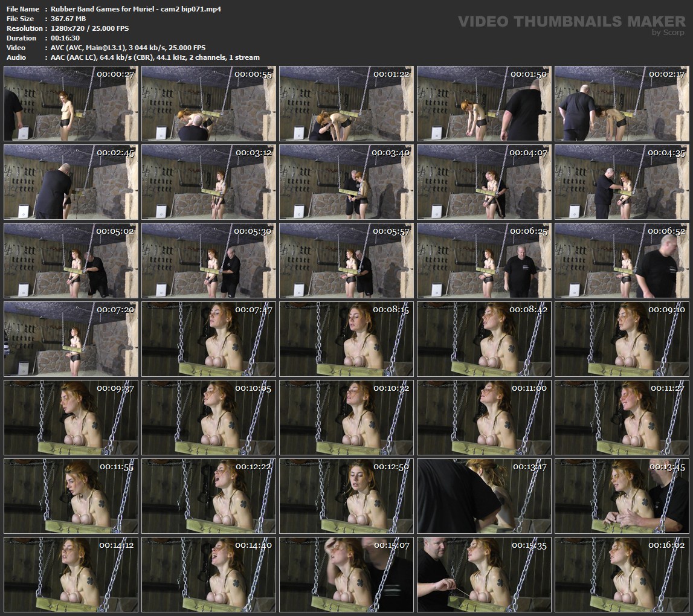Select the frame timestamped 00:11:55
This screenshot has height=616, width=693.
[71, 496]
